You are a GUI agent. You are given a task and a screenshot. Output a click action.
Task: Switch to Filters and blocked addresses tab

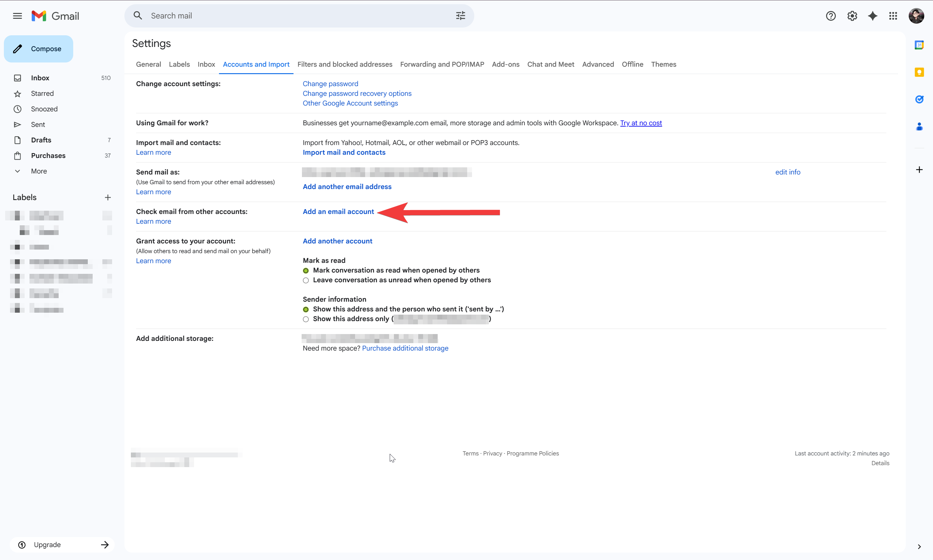(x=344, y=64)
